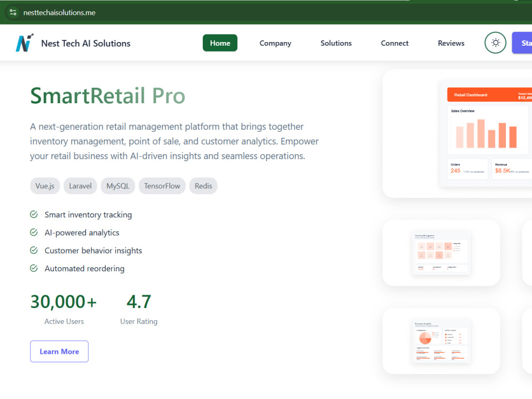The height and width of the screenshot is (399, 532).
Task: Click the check icon beside Customer behavior insights
Action: [x=34, y=251]
